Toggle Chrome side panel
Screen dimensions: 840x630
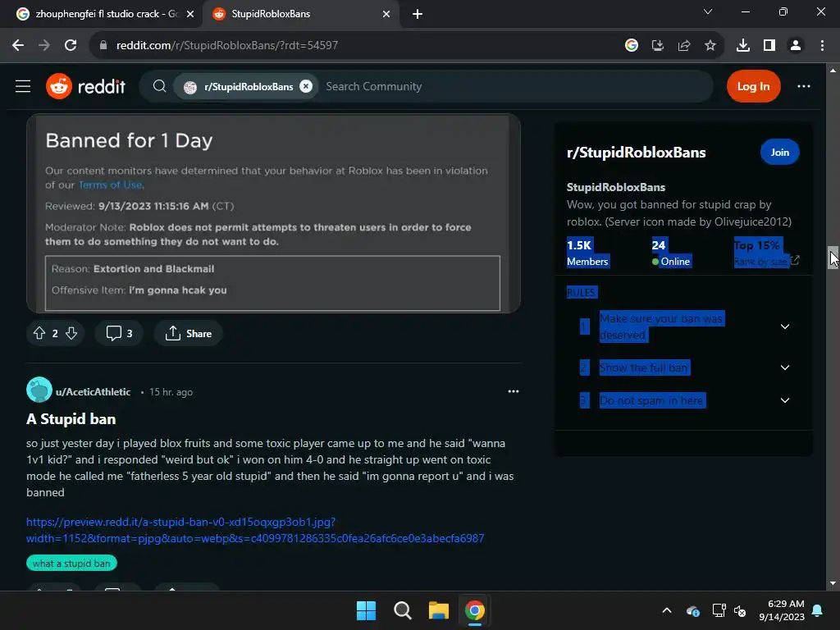(769, 46)
